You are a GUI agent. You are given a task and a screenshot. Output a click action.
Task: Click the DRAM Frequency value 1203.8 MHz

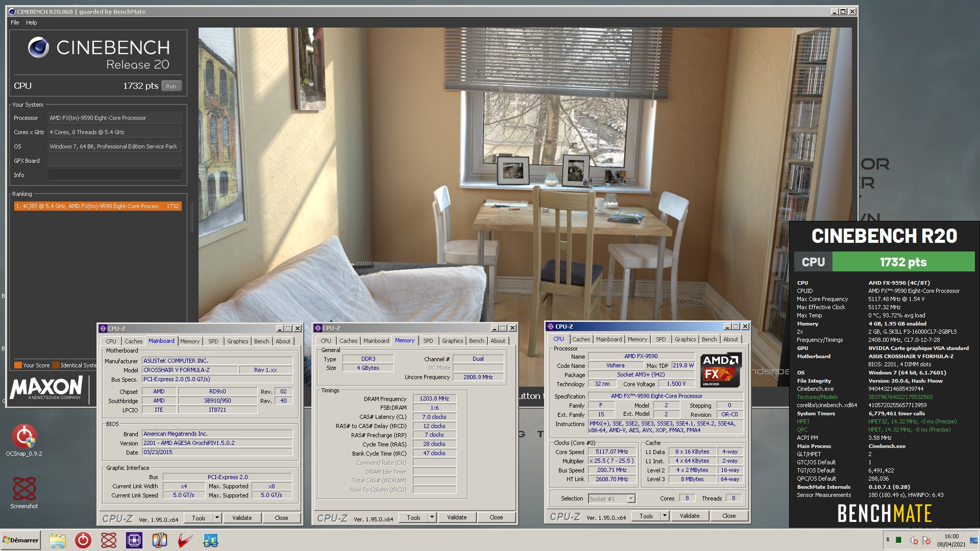click(434, 399)
